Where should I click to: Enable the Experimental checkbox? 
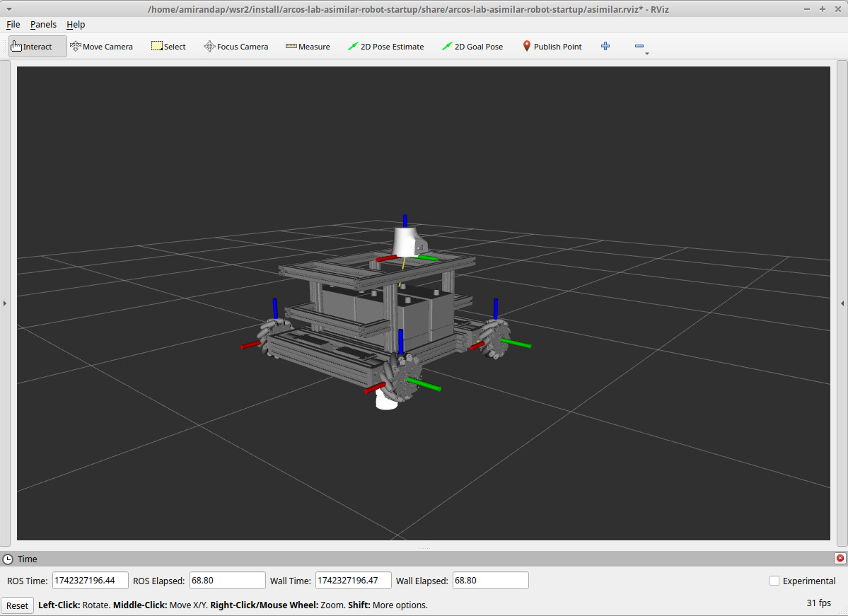(774, 581)
